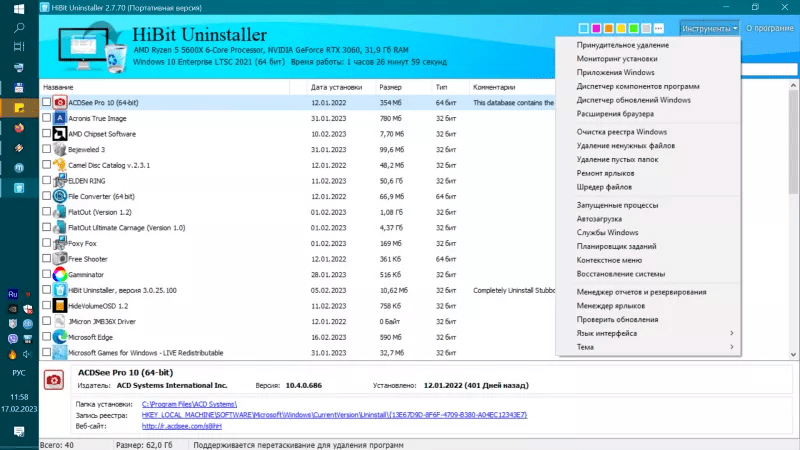The height and width of the screenshot is (450, 800).
Task: Select the cyan color theme swatch
Action: 584,29
